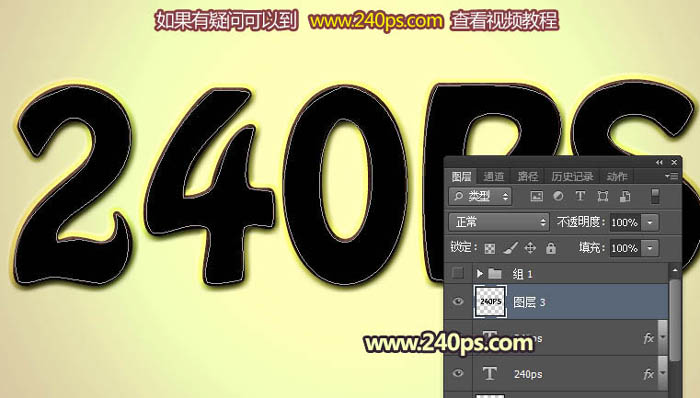Viewport: 700px width, 398px height.
Task: Click the 填充 100% value field
Action: click(x=625, y=248)
